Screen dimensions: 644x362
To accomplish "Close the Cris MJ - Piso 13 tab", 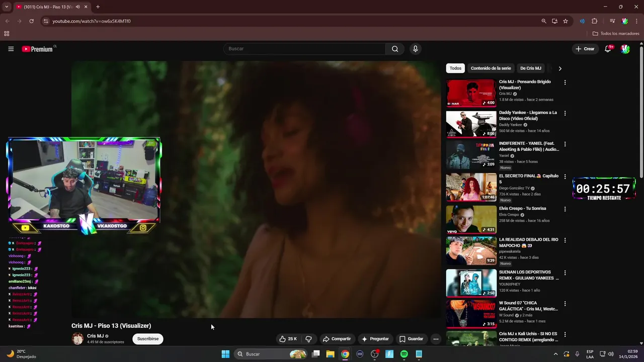I will (x=86, y=7).
